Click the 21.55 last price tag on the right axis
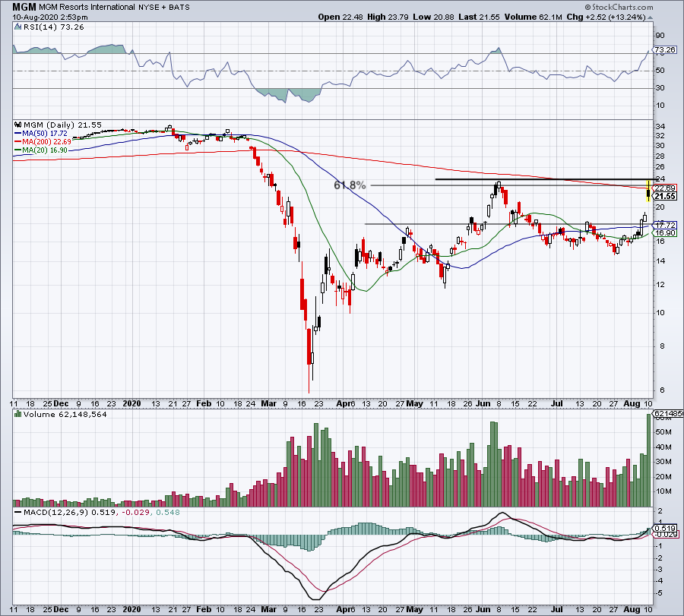This screenshot has width=684, height=616. pyautogui.click(x=665, y=196)
